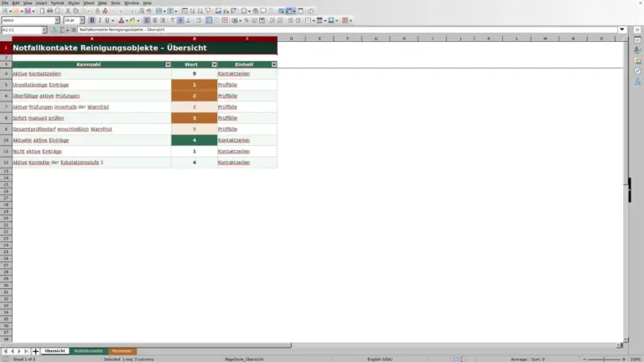Open the sidebar Functions deck
Screen dimensions: 644x362
pos(637,81)
